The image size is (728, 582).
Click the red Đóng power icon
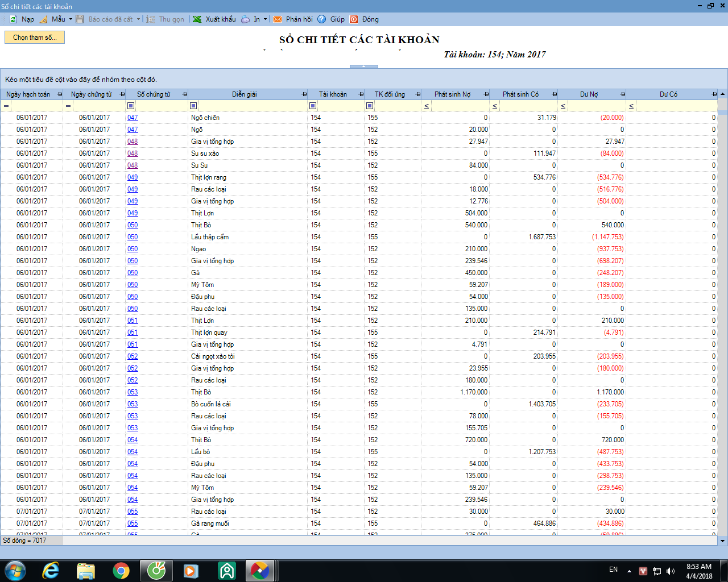click(x=354, y=19)
